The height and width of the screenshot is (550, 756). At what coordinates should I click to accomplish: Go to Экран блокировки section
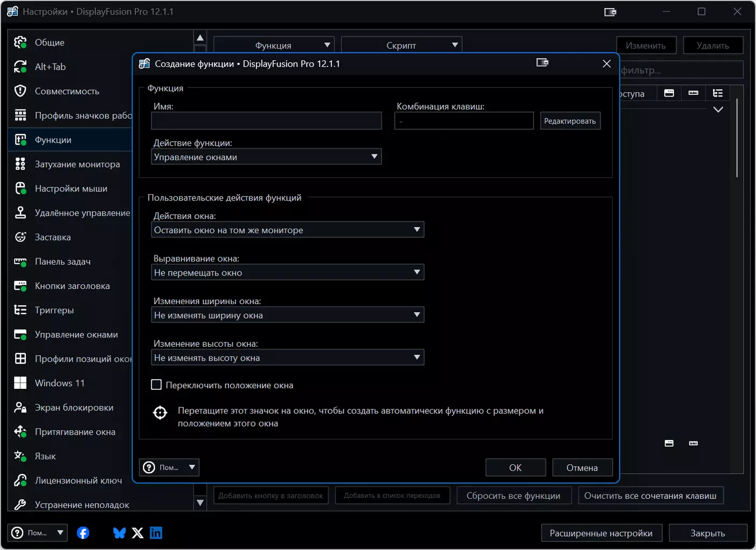70,407
